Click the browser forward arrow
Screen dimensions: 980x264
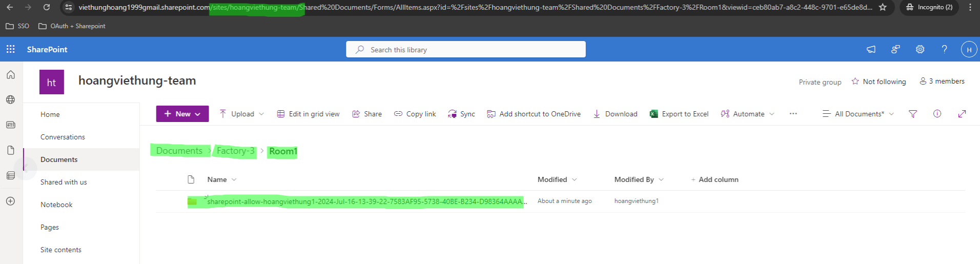coord(28,7)
